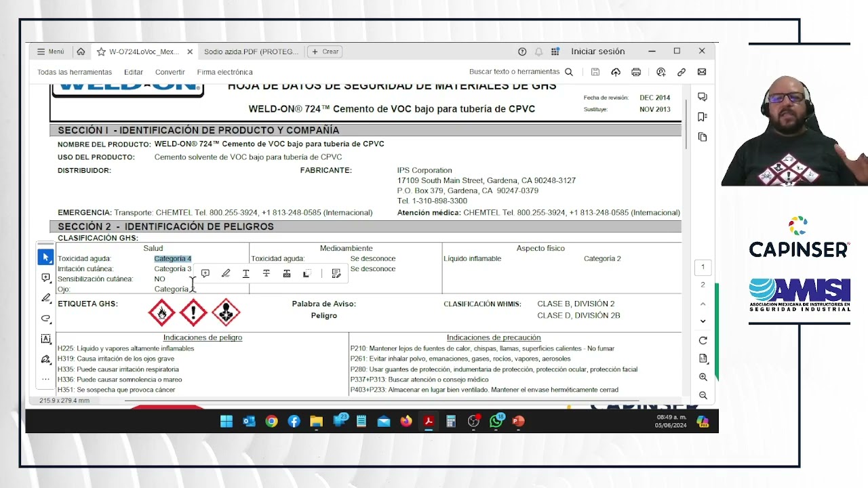Image resolution: width=868 pixels, height=488 pixels.
Task: Open Windows Start button
Action: [x=226, y=422]
